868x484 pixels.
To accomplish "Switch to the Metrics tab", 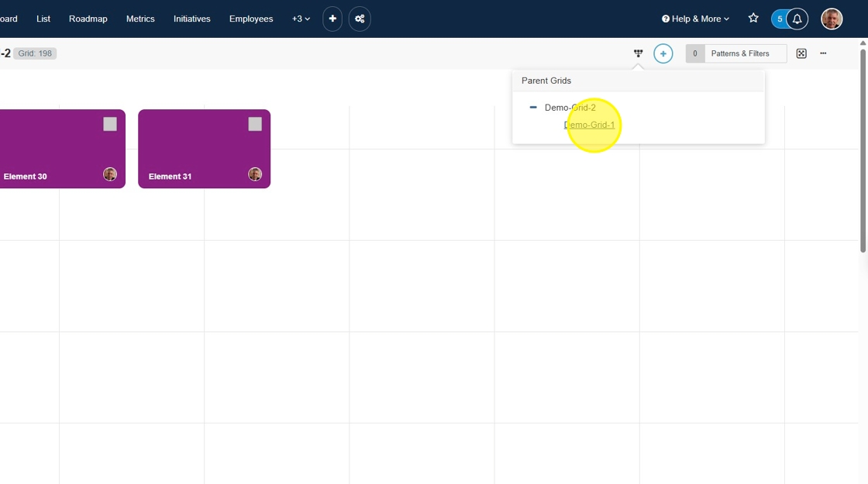I will 140,19.
